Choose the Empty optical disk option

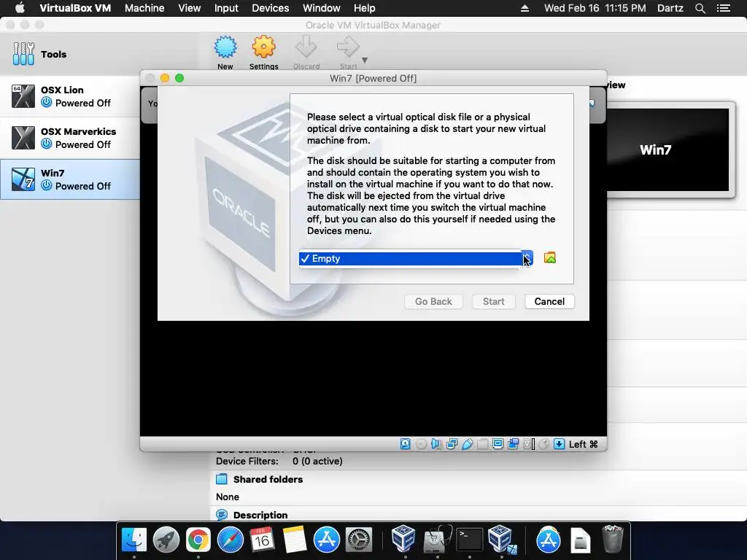[x=410, y=259]
